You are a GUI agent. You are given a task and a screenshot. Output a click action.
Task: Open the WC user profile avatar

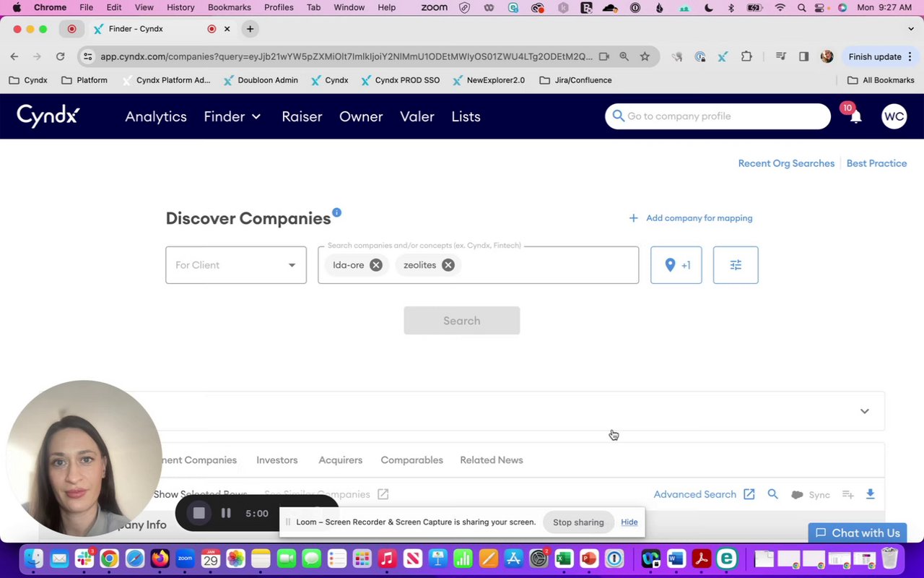pyautogui.click(x=894, y=116)
